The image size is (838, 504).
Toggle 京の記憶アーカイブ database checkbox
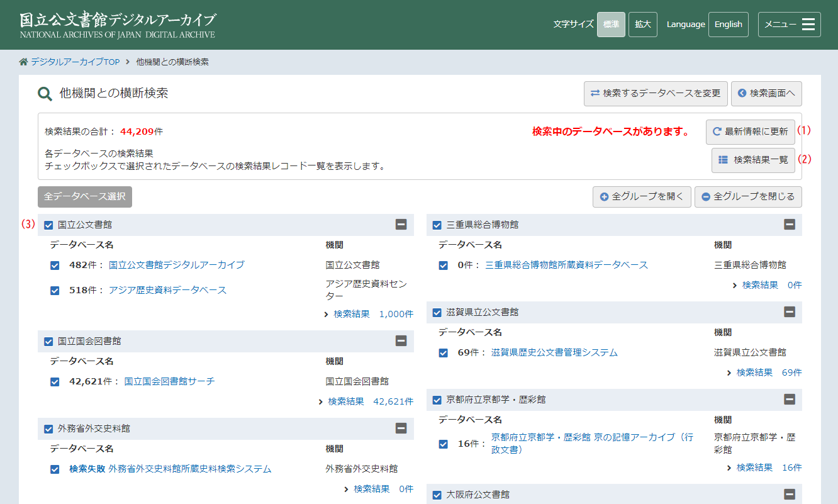coord(444,444)
